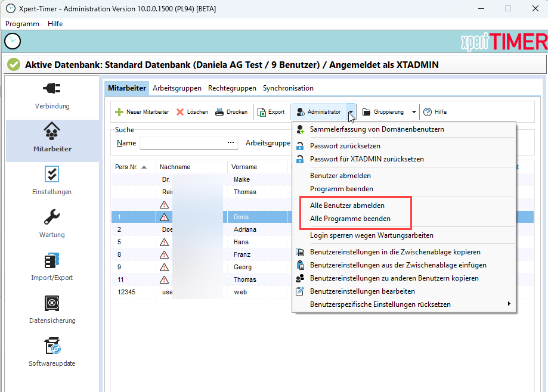The height and width of the screenshot is (392, 548).
Task: Click the Export toolbar button
Action: (271, 112)
